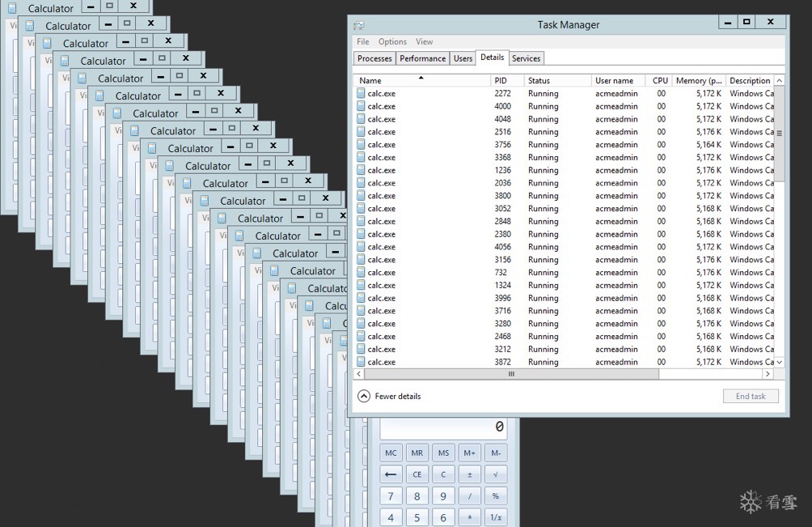This screenshot has width=812, height=527.
Task: Sort by the Memory column header
Action: pyautogui.click(x=699, y=80)
